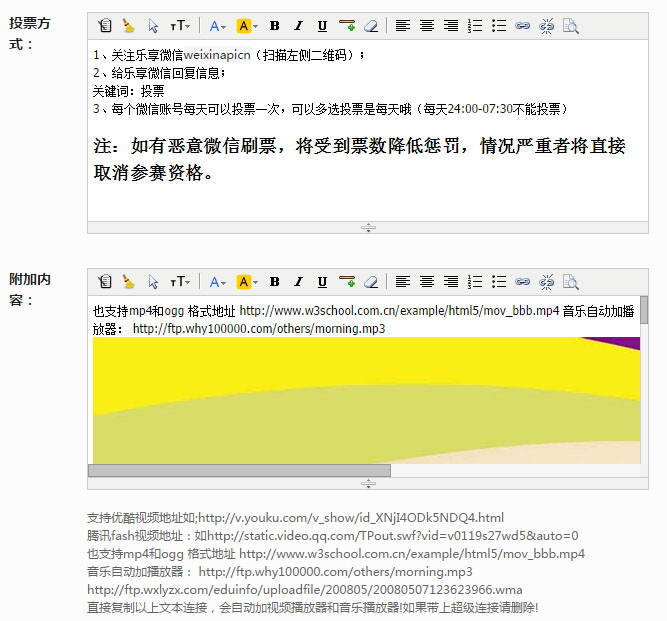The image size is (667, 621).
Task: Toggle italic in 附加内容 editor toolbar
Action: coord(298,282)
